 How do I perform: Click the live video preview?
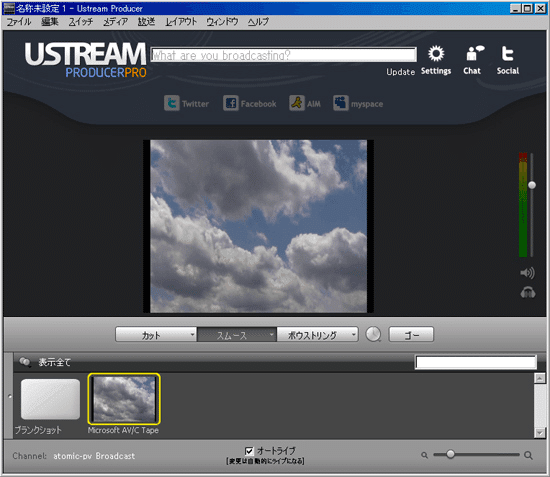pyautogui.click(x=259, y=226)
